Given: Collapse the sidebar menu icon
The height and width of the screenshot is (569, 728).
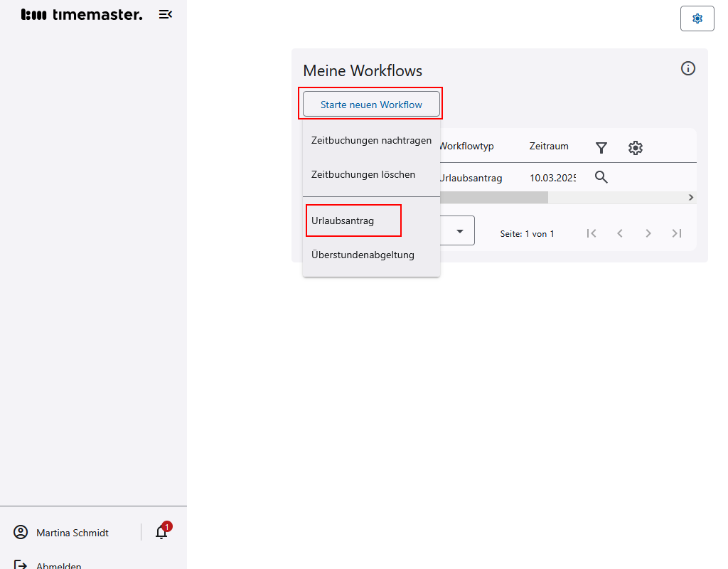Looking at the screenshot, I should 166,14.
